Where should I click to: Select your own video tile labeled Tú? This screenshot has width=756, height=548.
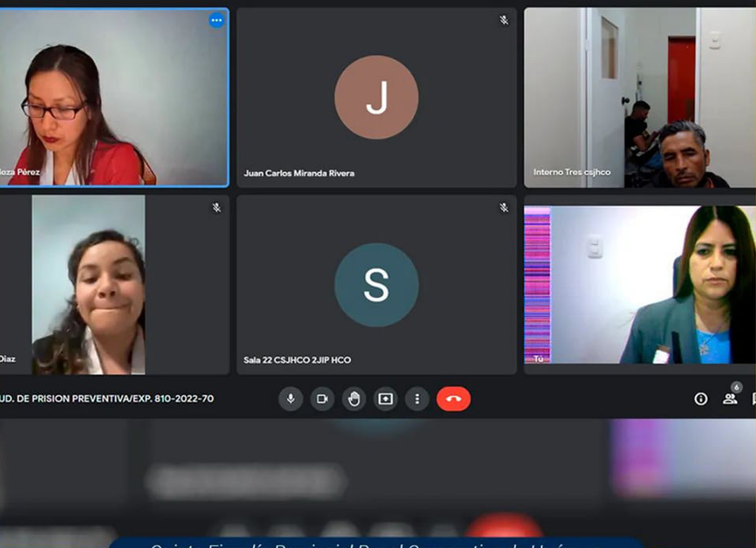[x=639, y=285]
